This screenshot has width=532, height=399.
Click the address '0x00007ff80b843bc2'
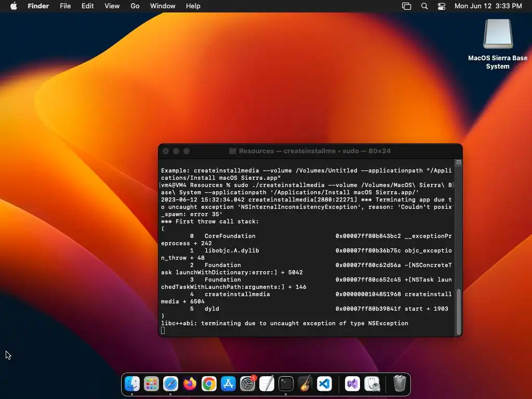click(x=368, y=236)
